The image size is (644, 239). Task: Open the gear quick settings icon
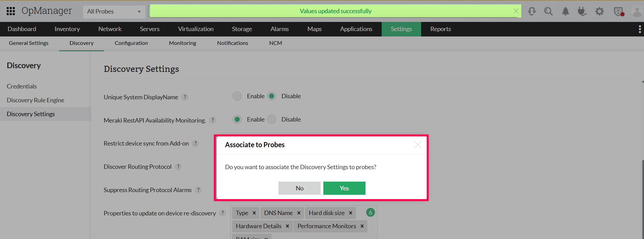[599, 11]
